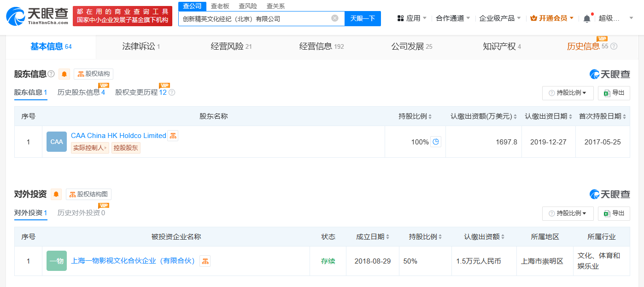Image resolution: width=644 pixels, height=287 pixels.
Task: Export shareholder info with 导出 button
Action: click(614, 93)
